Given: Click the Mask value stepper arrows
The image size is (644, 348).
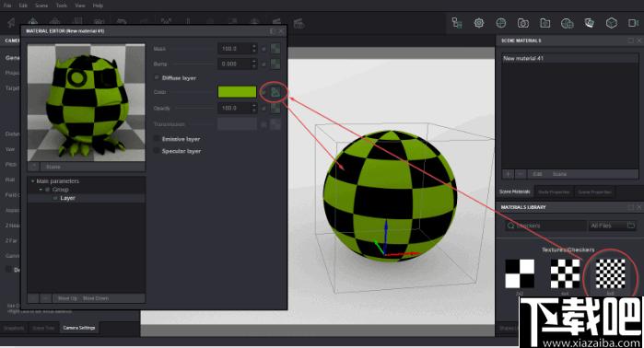Looking at the screenshot, I should tap(253, 49).
